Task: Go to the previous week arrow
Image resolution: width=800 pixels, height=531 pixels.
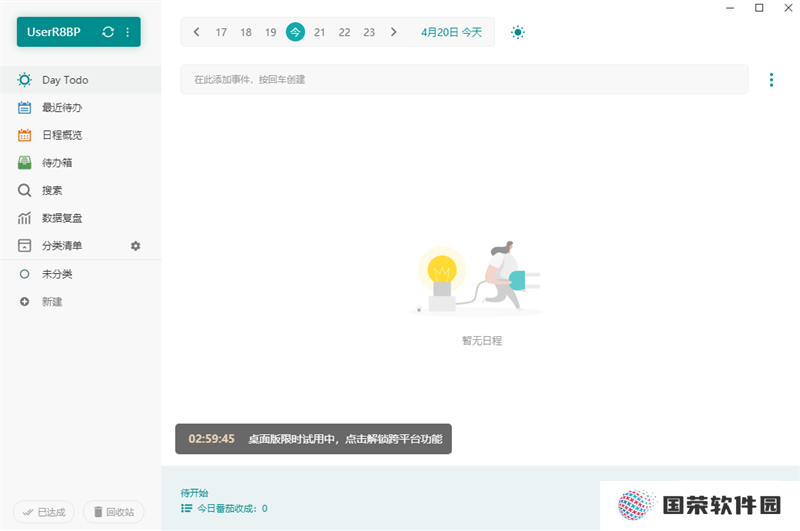Action: [196, 32]
